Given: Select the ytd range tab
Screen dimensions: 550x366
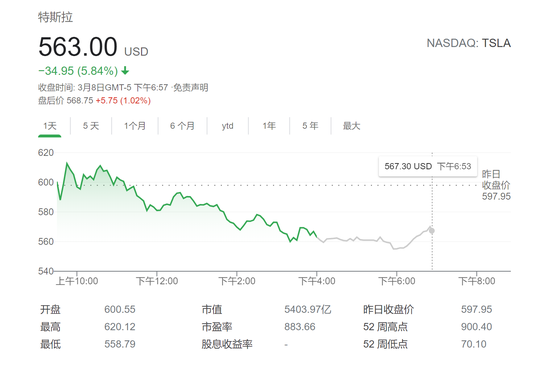Looking at the screenshot, I should (228, 126).
